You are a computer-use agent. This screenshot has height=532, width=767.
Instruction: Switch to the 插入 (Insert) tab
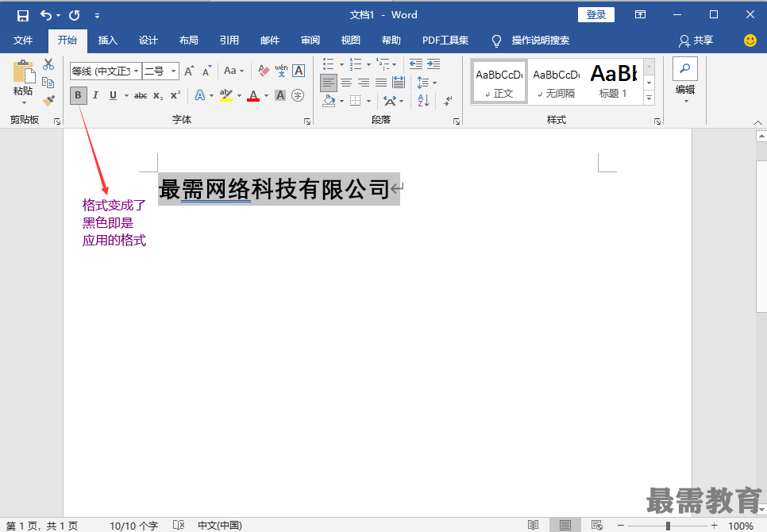coord(108,40)
